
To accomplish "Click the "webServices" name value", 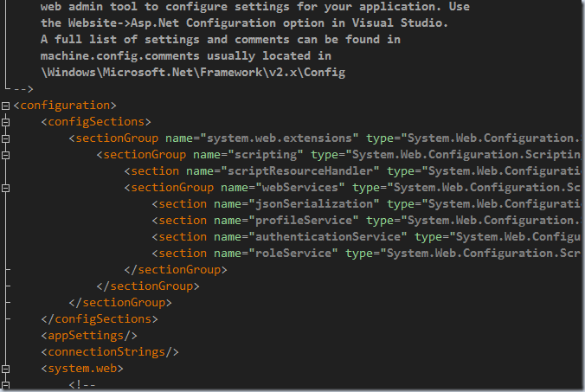I will pos(300,188).
